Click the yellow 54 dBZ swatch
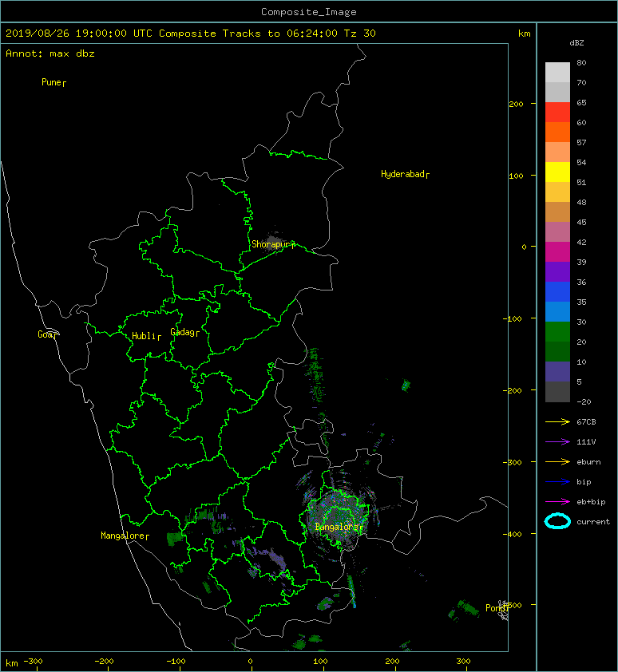This screenshot has width=618, height=672. click(x=557, y=172)
